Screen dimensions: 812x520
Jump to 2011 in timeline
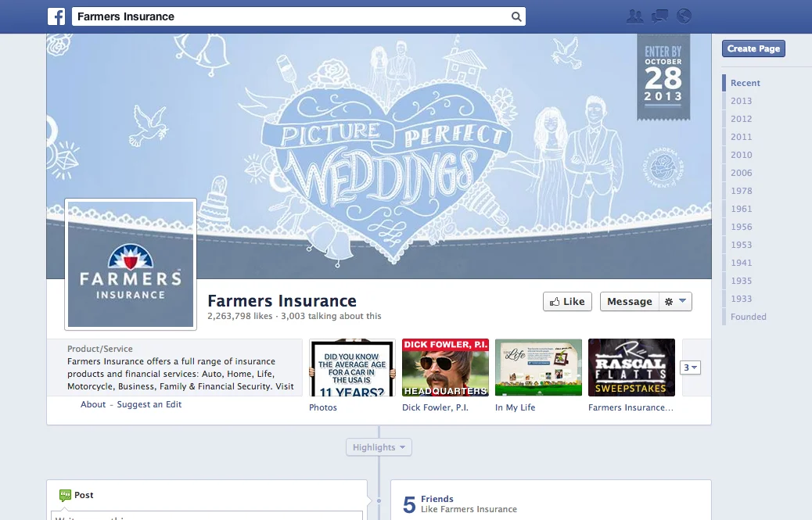tap(741, 137)
